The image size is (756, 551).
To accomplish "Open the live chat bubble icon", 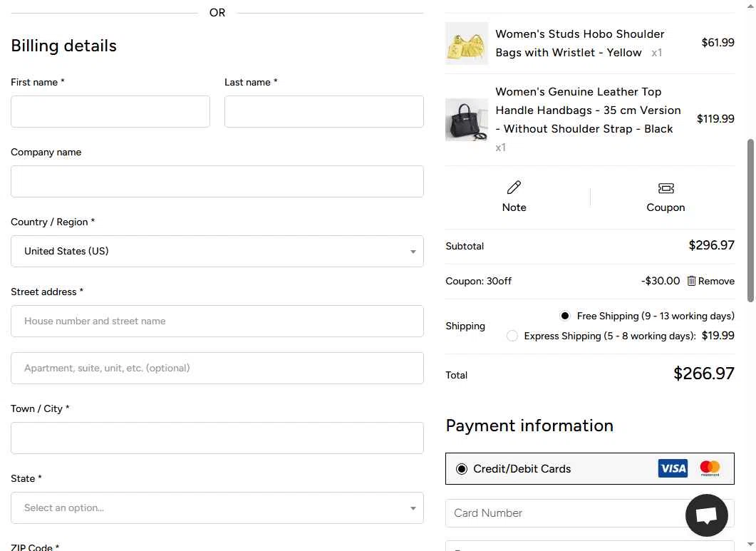I will tap(706, 515).
